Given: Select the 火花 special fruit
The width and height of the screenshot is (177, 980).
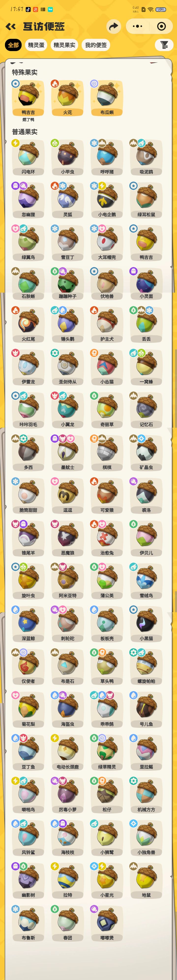Looking at the screenshot, I should (67, 98).
